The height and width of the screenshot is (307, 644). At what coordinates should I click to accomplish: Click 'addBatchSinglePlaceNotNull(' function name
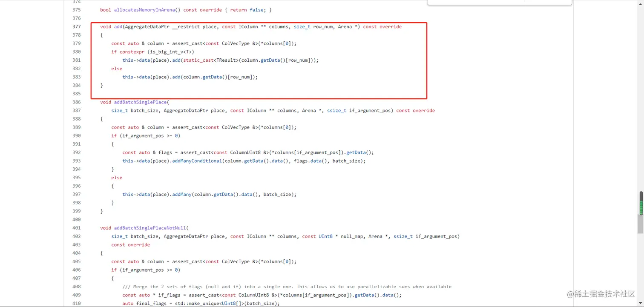151,228
